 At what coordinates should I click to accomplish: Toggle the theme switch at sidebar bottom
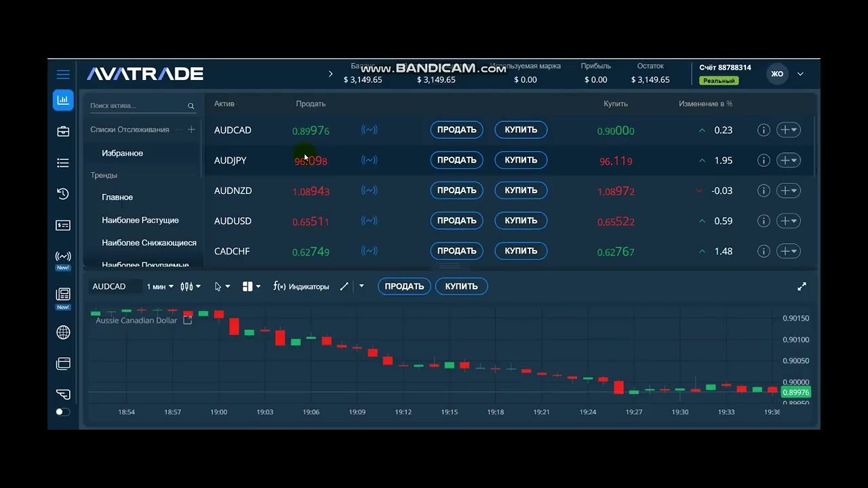coord(62,411)
